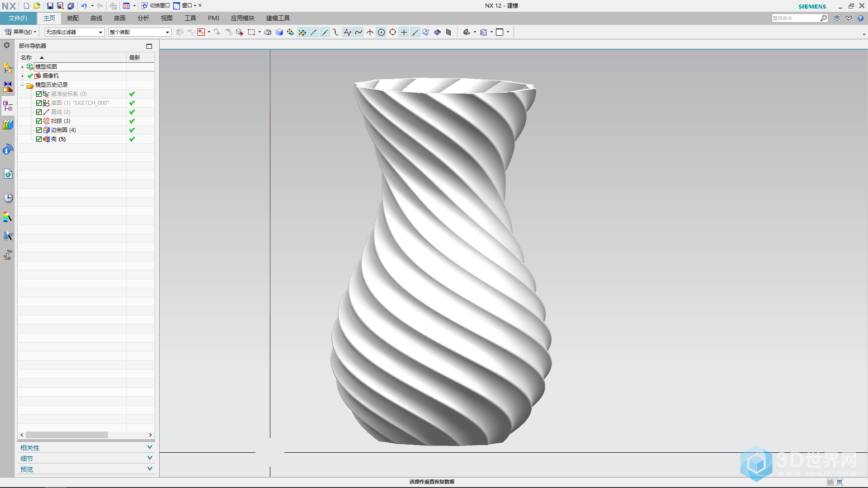Click the 切换窗口 switch window button
Screen dimensions: 868x488
tap(156, 6)
